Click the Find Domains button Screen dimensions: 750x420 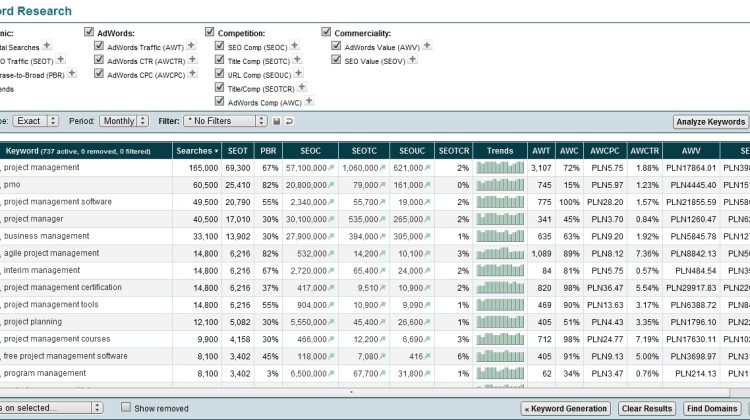(712, 409)
